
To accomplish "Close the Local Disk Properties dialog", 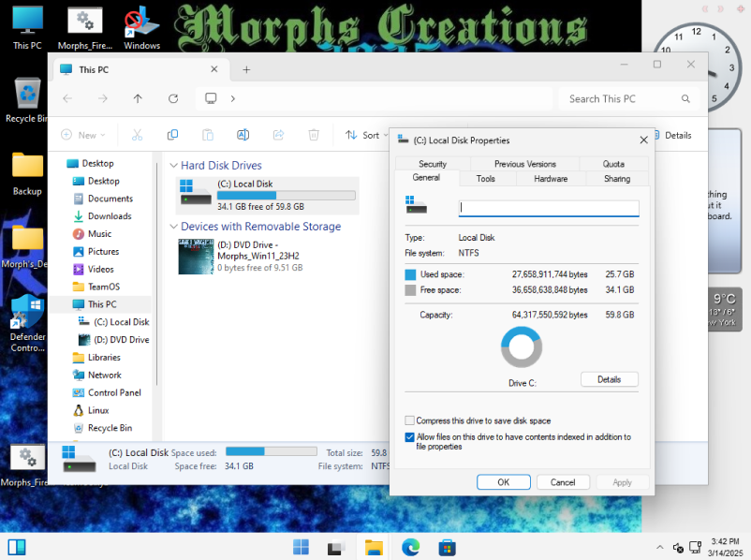I will 643,140.
